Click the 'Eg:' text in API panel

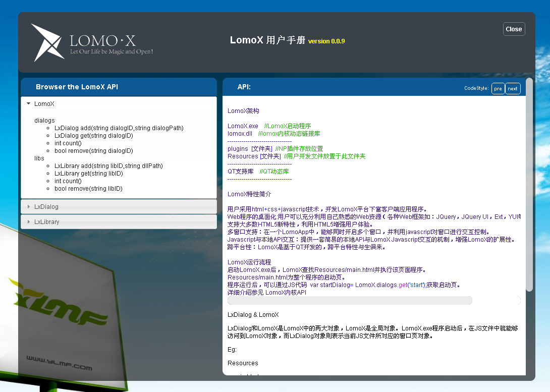232,350
